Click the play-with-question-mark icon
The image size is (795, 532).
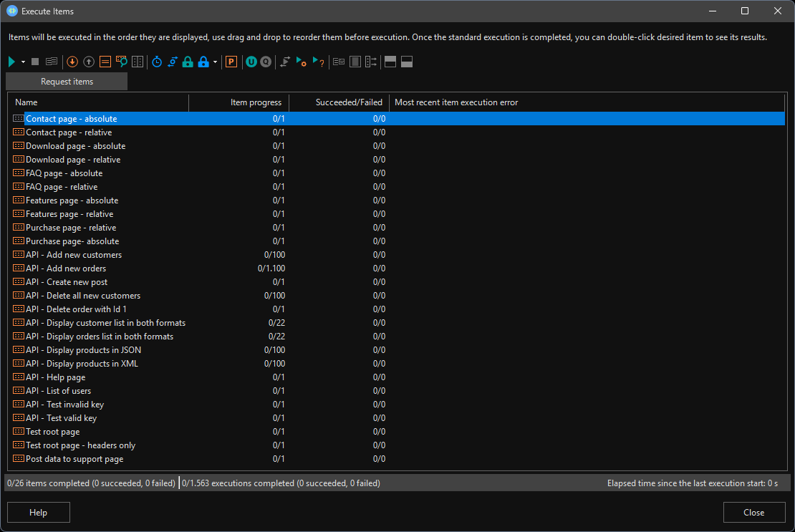(x=316, y=62)
